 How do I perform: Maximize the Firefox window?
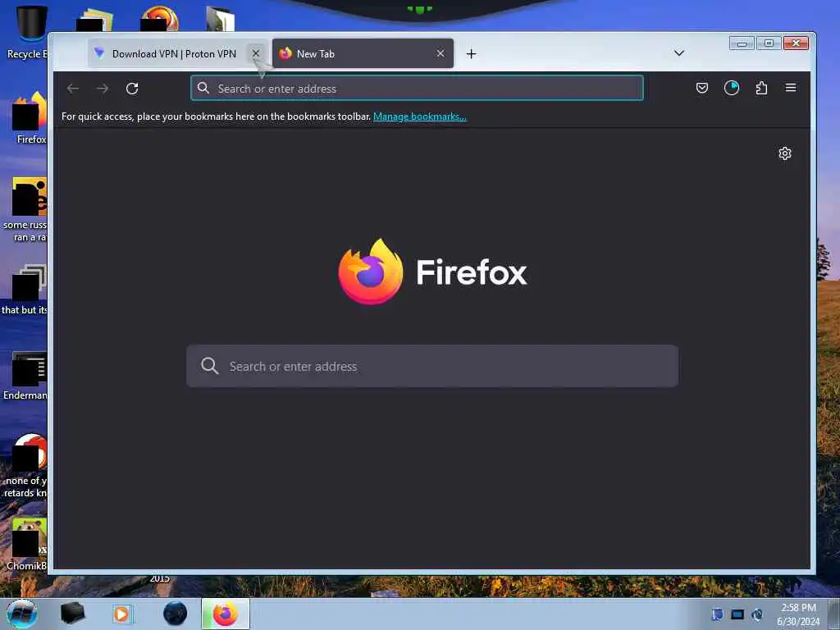coord(769,43)
